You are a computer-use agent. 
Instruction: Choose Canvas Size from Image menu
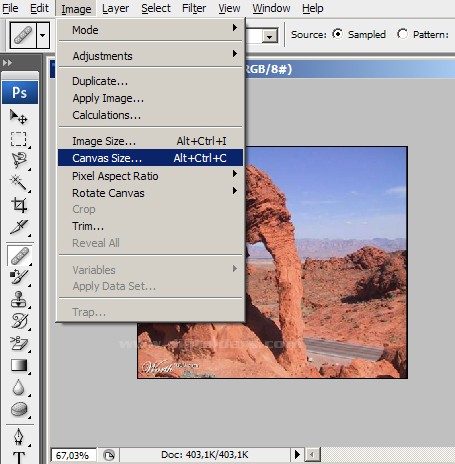tap(150, 158)
